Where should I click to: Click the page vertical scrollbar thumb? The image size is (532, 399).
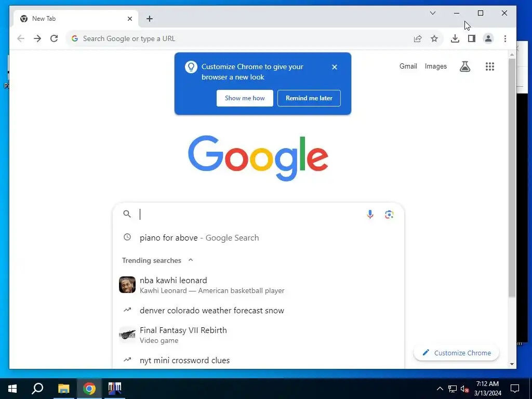[512, 179]
